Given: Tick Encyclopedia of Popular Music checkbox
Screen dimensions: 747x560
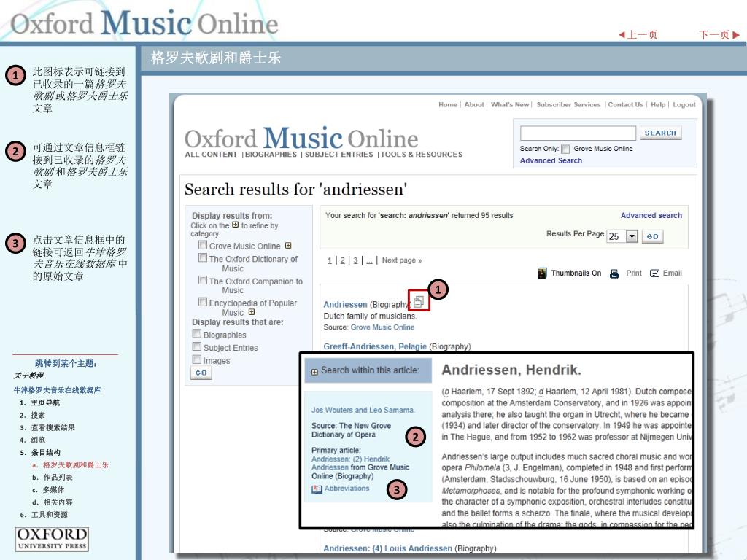Looking at the screenshot, I should [x=203, y=301].
